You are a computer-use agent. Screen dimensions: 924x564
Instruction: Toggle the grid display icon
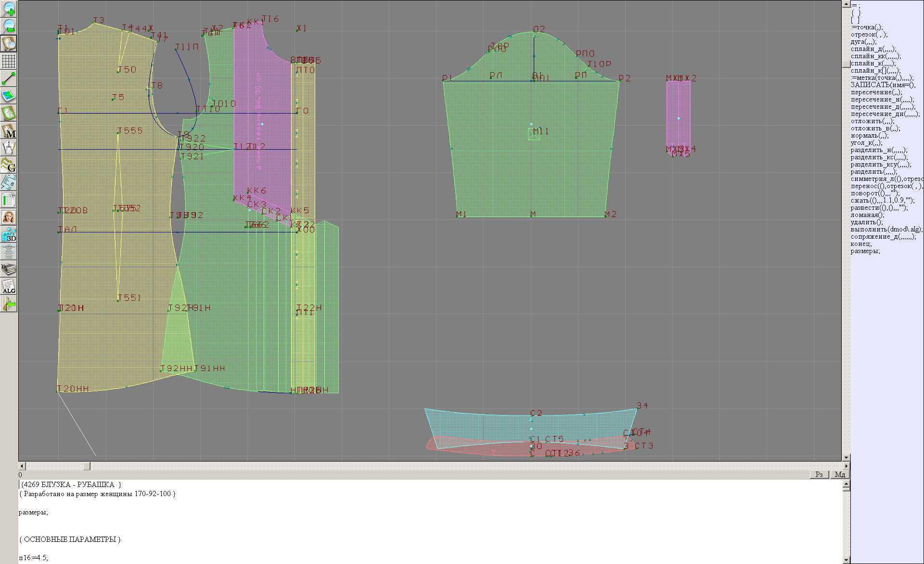9,61
